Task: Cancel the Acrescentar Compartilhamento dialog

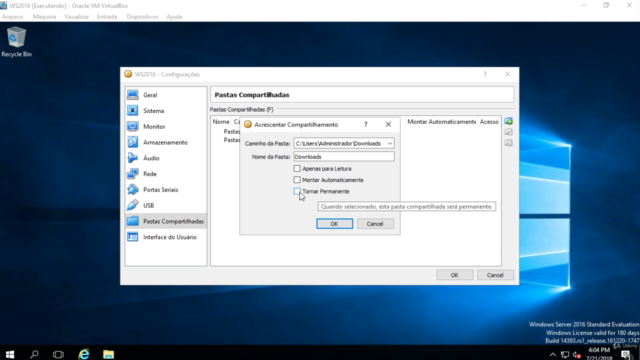Action: click(375, 224)
